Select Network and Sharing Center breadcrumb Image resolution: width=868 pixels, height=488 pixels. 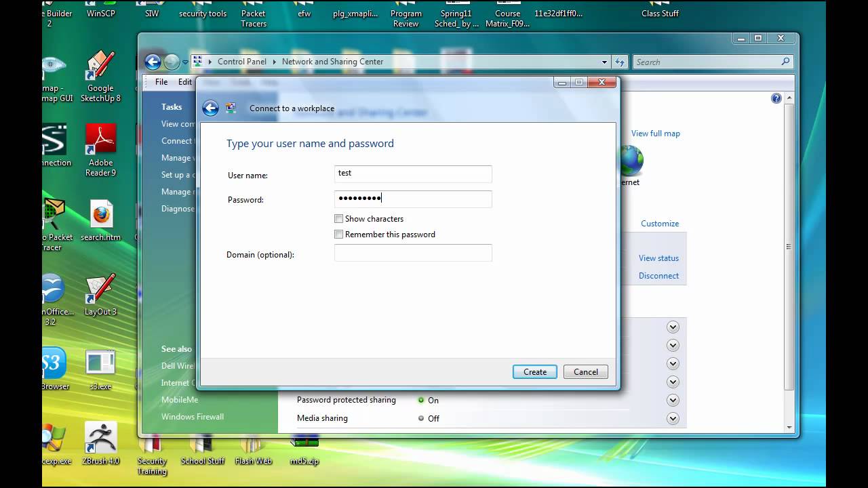(x=332, y=62)
